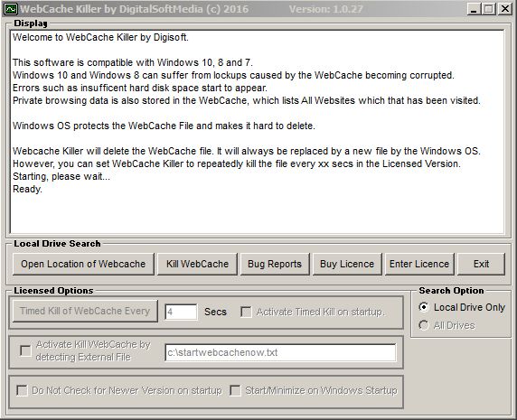Screen dimensions: 517x420
Task: Click the Buy Licence button
Action: click(x=347, y=264)
